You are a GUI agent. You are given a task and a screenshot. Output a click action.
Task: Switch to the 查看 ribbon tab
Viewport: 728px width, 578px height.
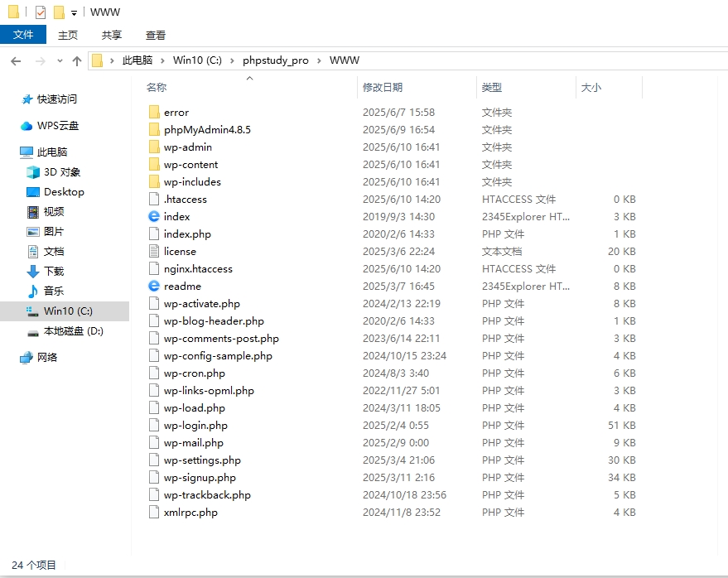pyautogui.click(x=156, y=36)
